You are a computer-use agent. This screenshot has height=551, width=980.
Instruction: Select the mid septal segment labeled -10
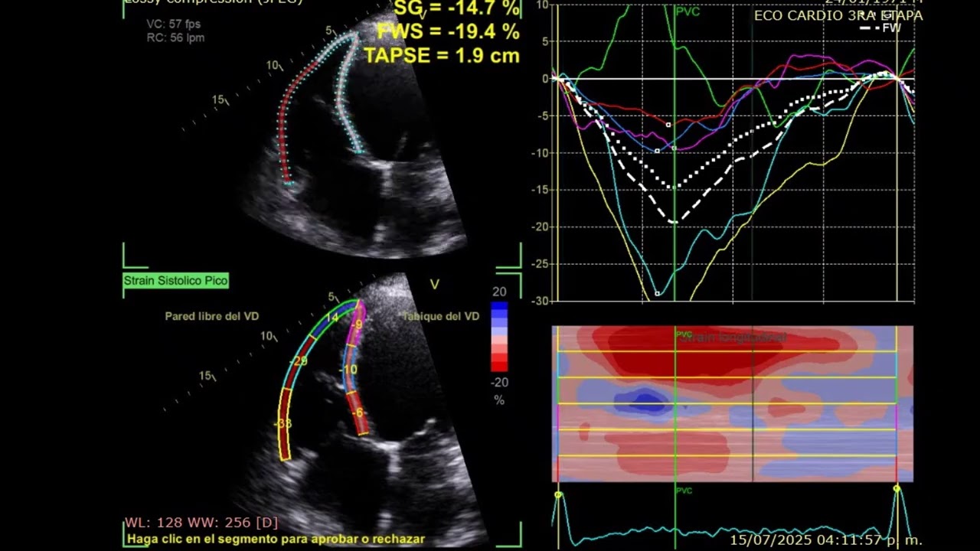[x=350, y=369]
